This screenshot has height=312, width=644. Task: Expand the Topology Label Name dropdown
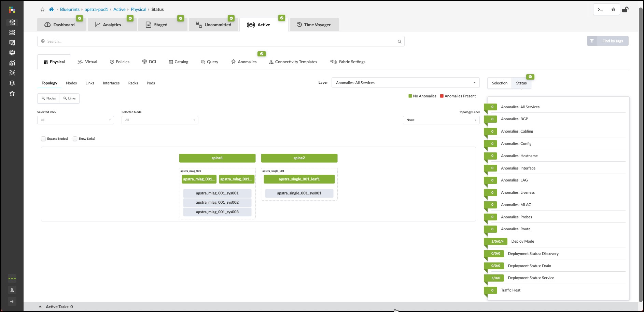[441, 120]
